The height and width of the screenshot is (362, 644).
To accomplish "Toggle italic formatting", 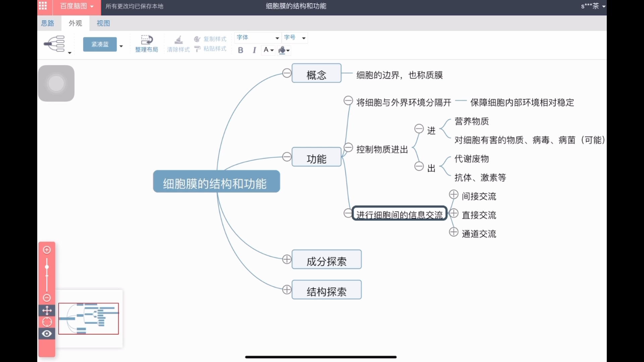I will click(x=254, y=50).
